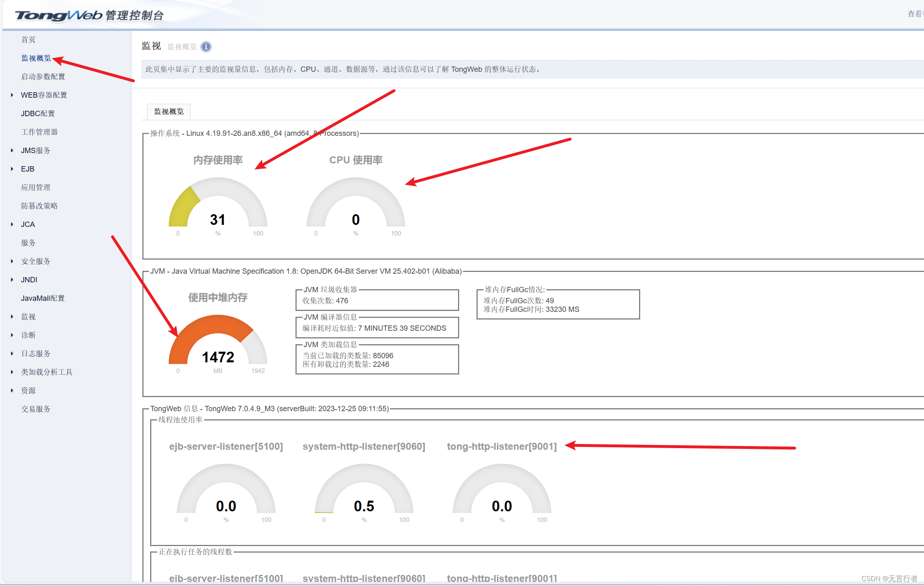Open JavaMail配置 in the sidebar
Image resolution: width=924 pixels, height=586 pixels.
(x=43, y=298)
